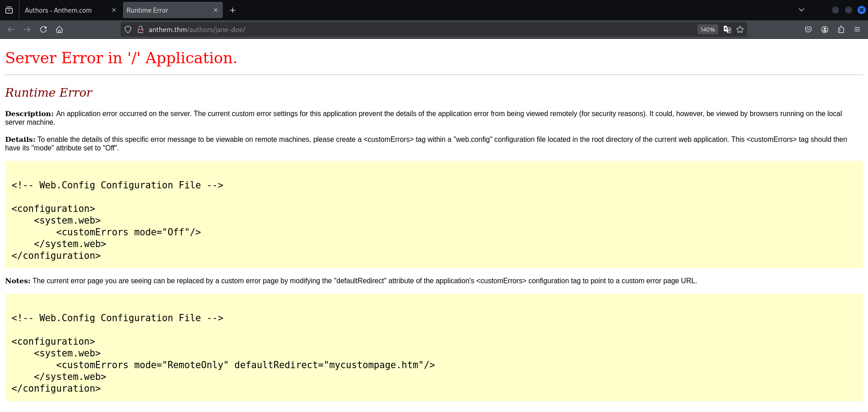Close the Authors - Anthem.com tab
Image resolution: width=868 pixels, height=412 pixels.
pyautogui.click(x=114, y=10)
